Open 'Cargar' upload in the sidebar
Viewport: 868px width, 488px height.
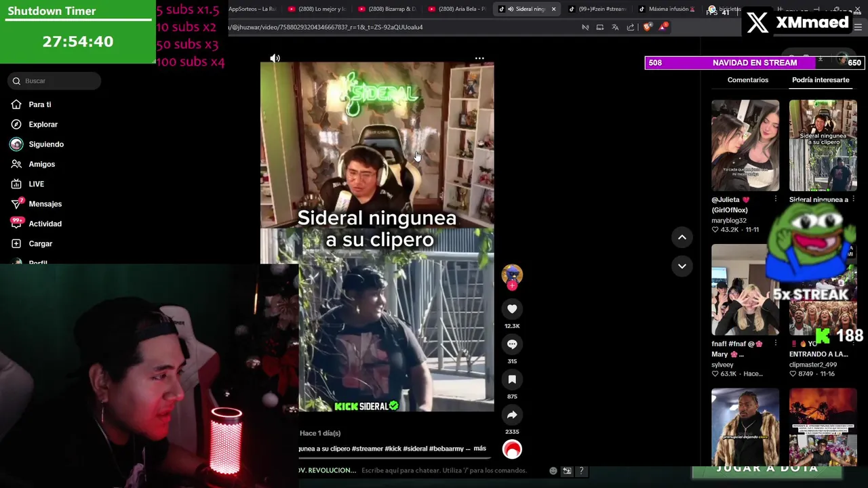point(40,244)
